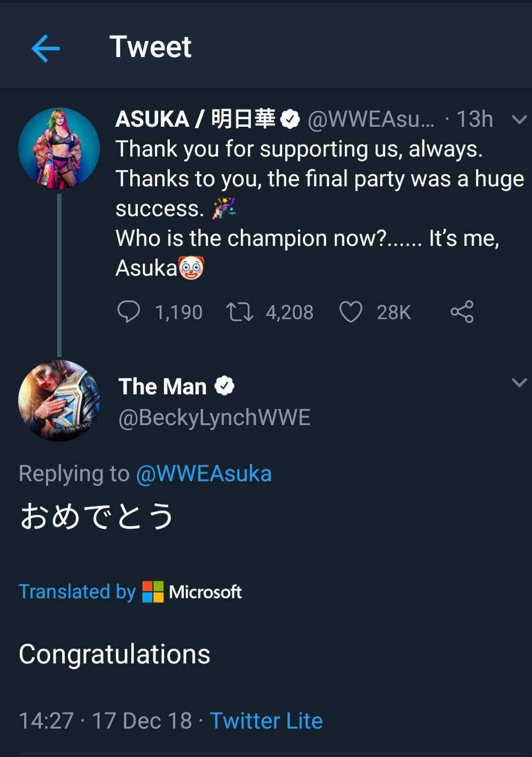Click The Man display name
The image size is (532, 757).
click(163, 387)
